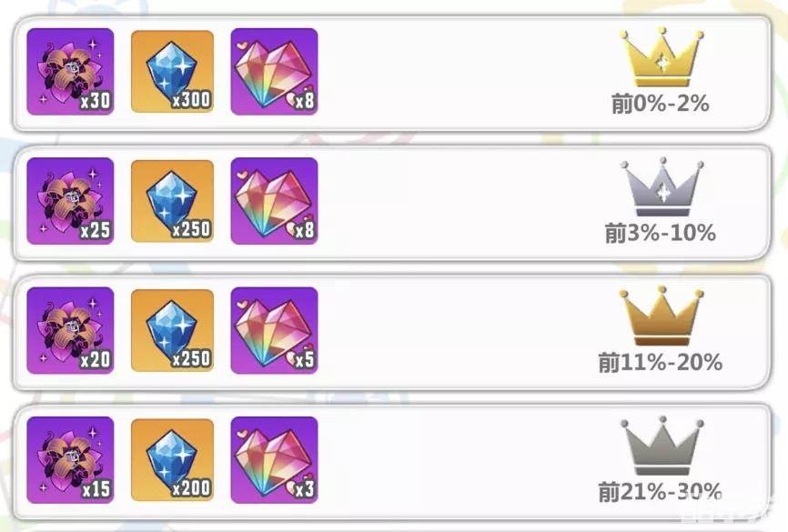This screenshot has width=788, height=532.
Task: Select the blue crystal reward x200
Action: pos(172,459)
